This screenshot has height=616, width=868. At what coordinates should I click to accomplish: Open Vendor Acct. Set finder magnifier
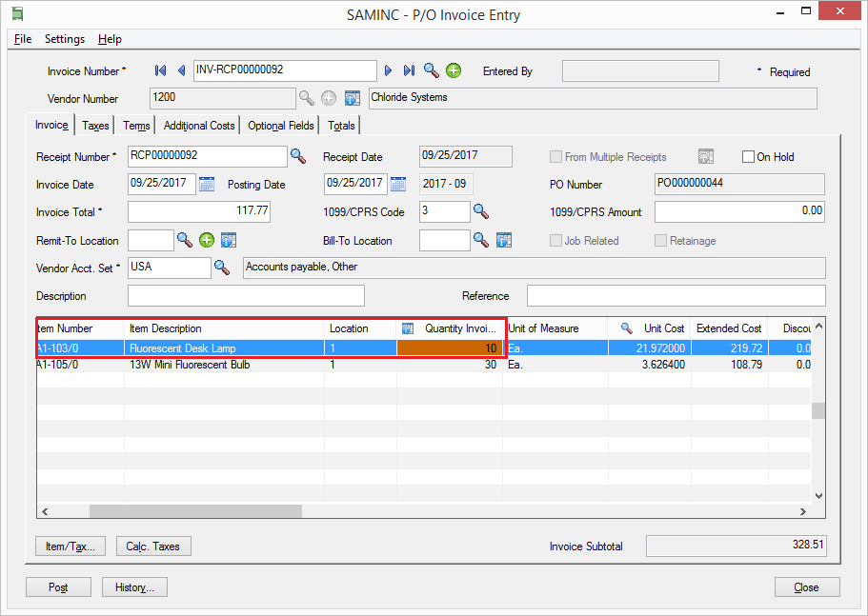coord(221,268)
